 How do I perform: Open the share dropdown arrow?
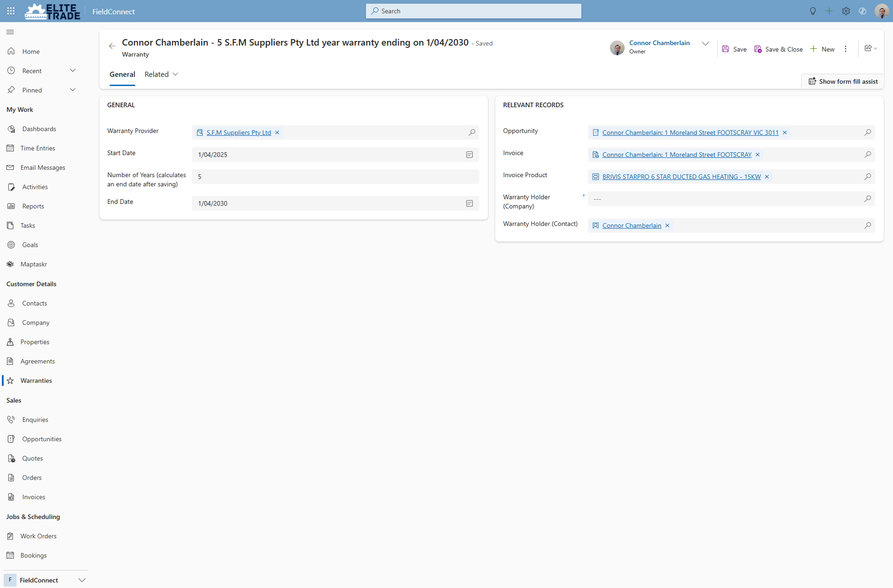pos(876,49)
